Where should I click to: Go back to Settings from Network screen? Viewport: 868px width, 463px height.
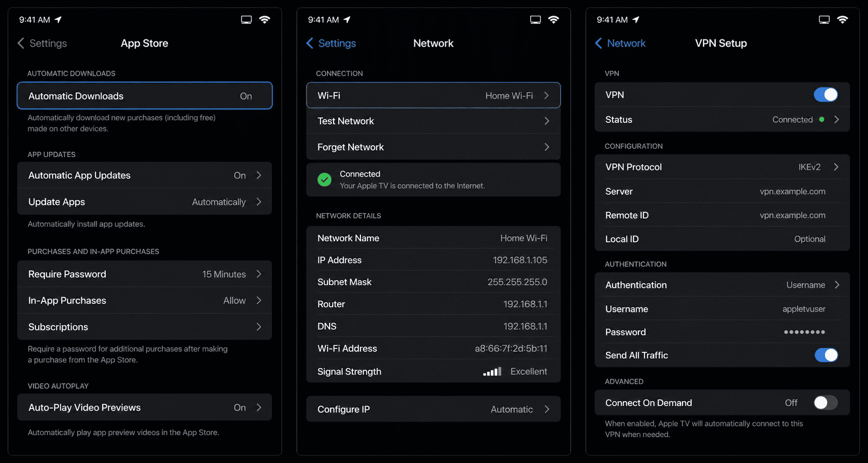pos(331,43)
